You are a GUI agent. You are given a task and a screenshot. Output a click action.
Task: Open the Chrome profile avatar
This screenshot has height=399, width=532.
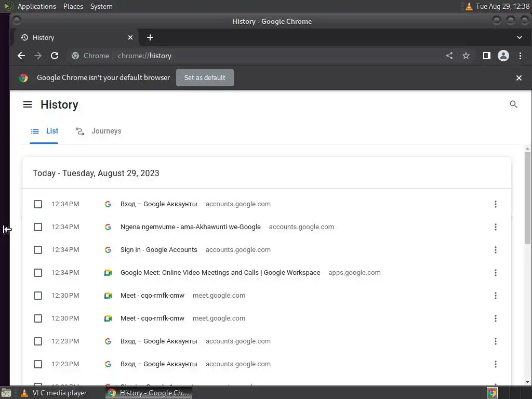[503, 56]
